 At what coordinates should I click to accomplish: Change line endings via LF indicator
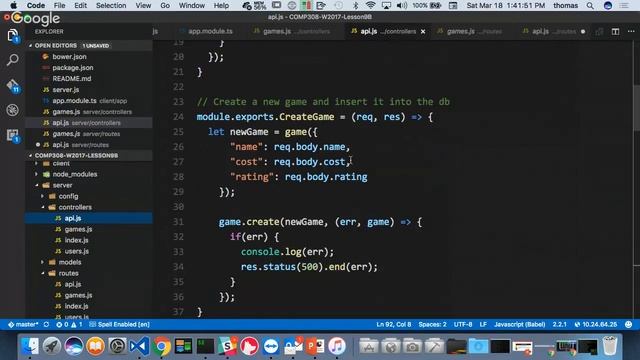(483, 324)
